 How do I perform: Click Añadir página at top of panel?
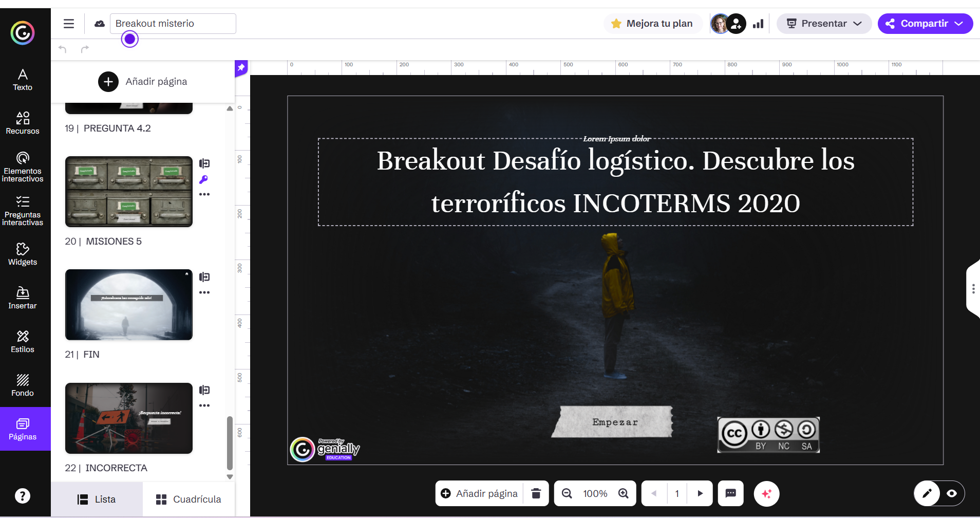tap(143, 82)
